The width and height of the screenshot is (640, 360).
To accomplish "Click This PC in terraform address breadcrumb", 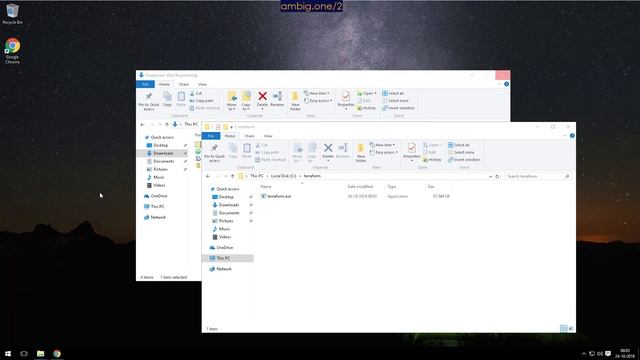I will [257, 176].
